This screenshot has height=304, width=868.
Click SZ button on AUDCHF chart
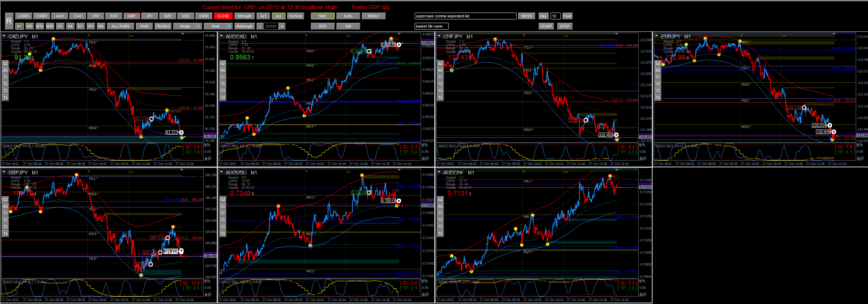440,200
